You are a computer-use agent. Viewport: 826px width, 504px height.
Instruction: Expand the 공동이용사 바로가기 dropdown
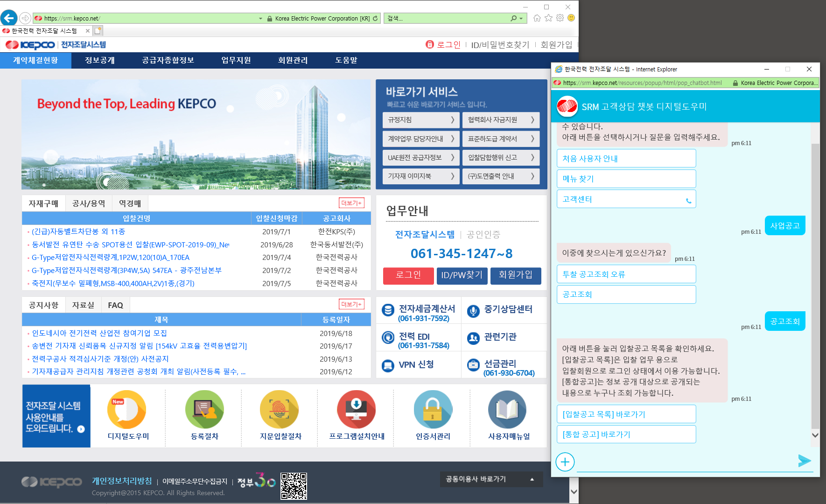491,479
